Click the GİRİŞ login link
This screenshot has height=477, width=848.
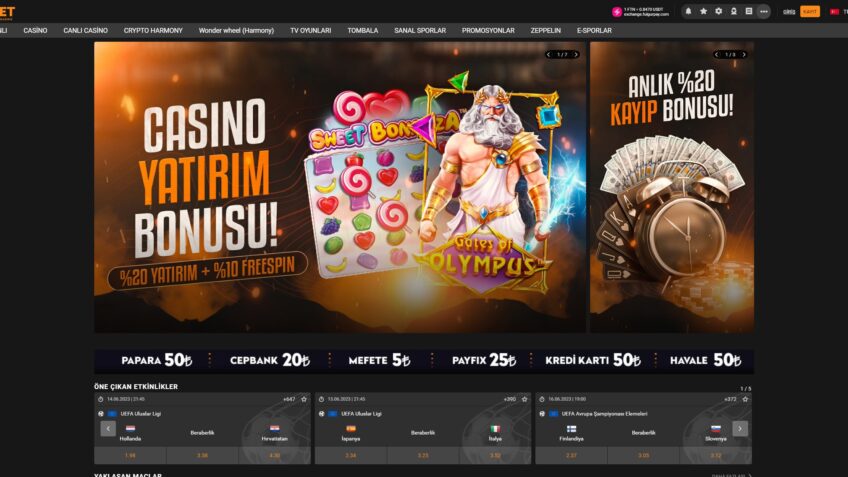pyautogui.click(x=788, y=12)
